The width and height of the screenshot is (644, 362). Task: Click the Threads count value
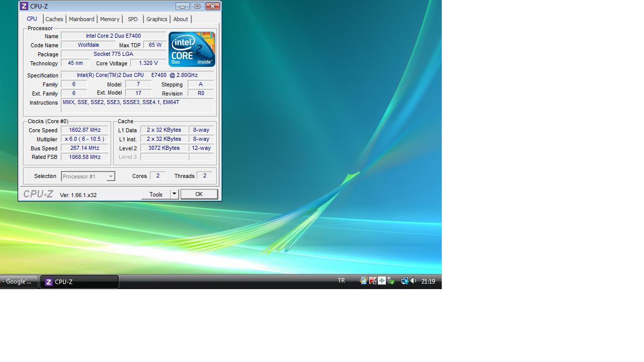click(x=204, y=176)
